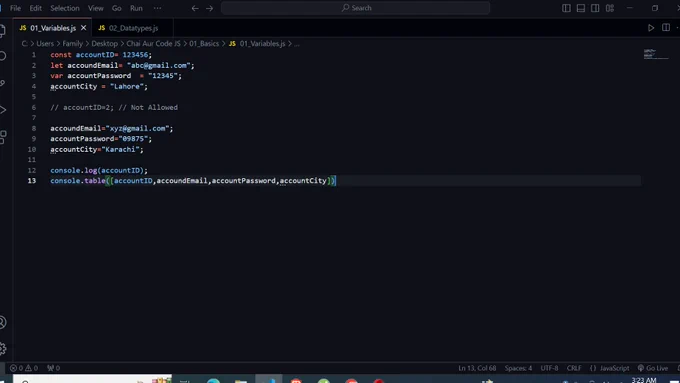680x383 pixels.
Task: Open the Selection menu
Action: [x=65, y=8]
